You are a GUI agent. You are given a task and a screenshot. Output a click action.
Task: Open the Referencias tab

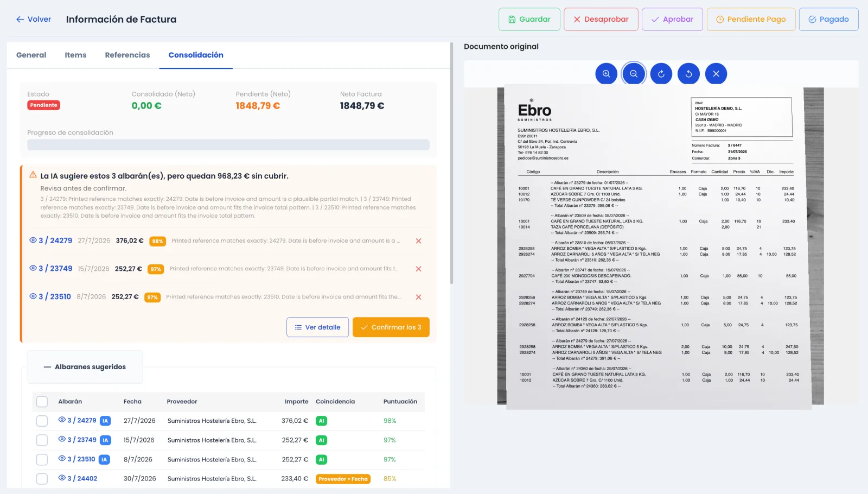coord(127,55)
